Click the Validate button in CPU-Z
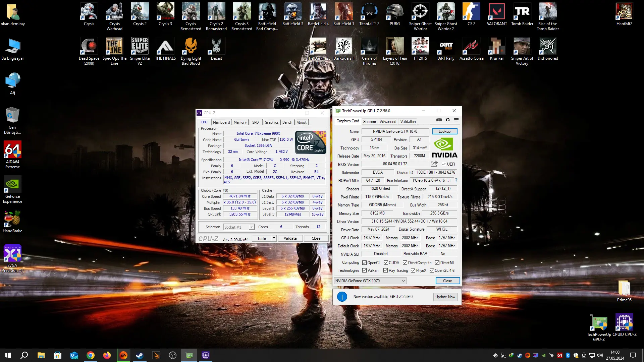Viewport: 644px width, 362px height. (290, 238)
